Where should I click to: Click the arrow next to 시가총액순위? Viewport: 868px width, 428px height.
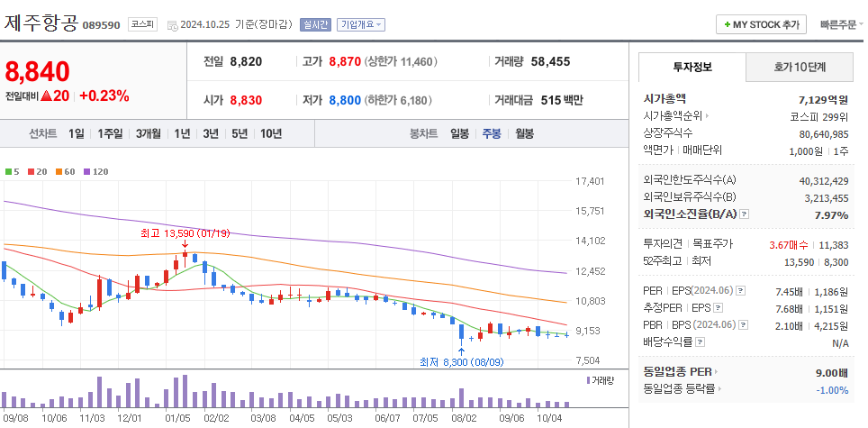point(707,116)
